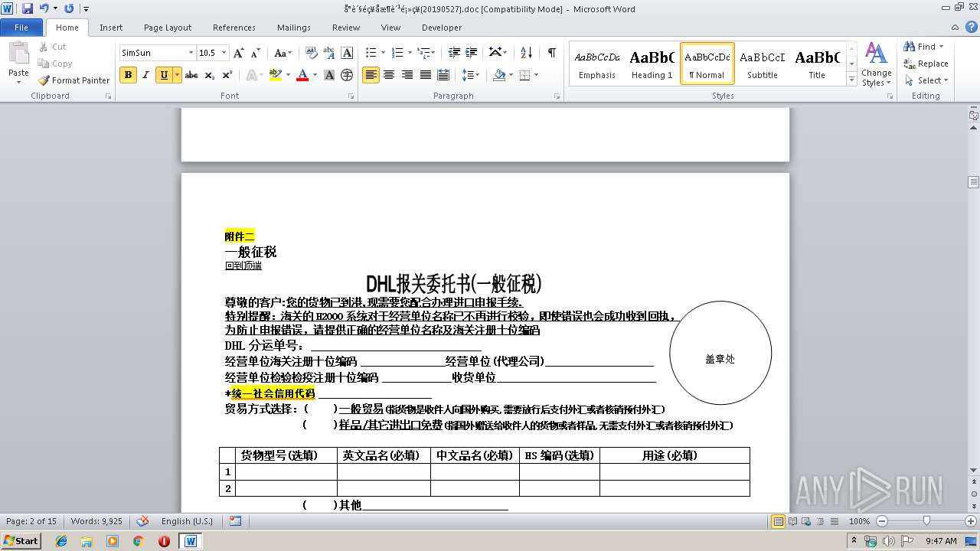Click Justify alignment icon
The image size is (980, 551).
coord(425,75)
